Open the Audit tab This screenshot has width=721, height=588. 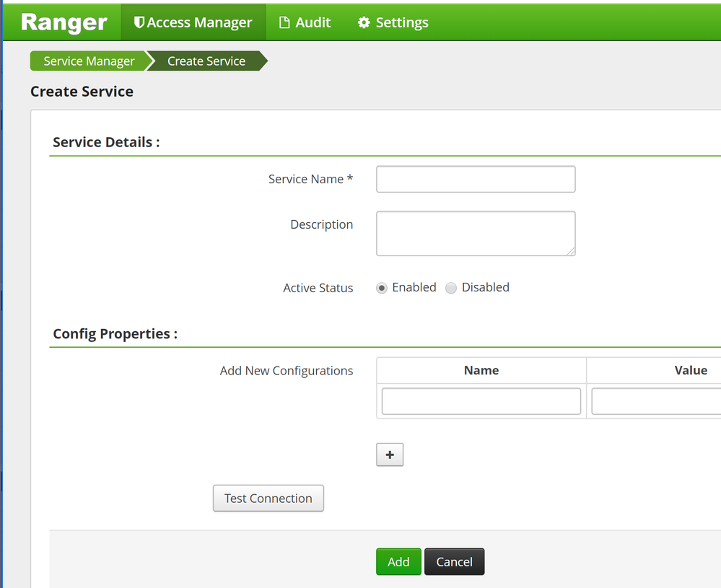point(305,22)
